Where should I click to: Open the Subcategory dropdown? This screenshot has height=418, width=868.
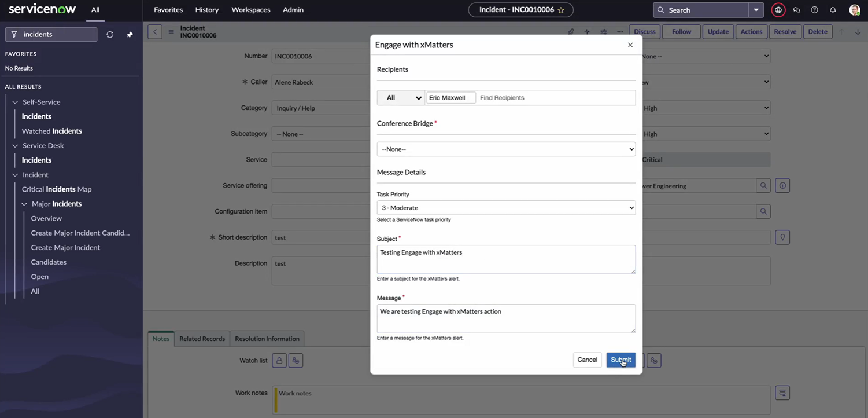pos(321,134)
